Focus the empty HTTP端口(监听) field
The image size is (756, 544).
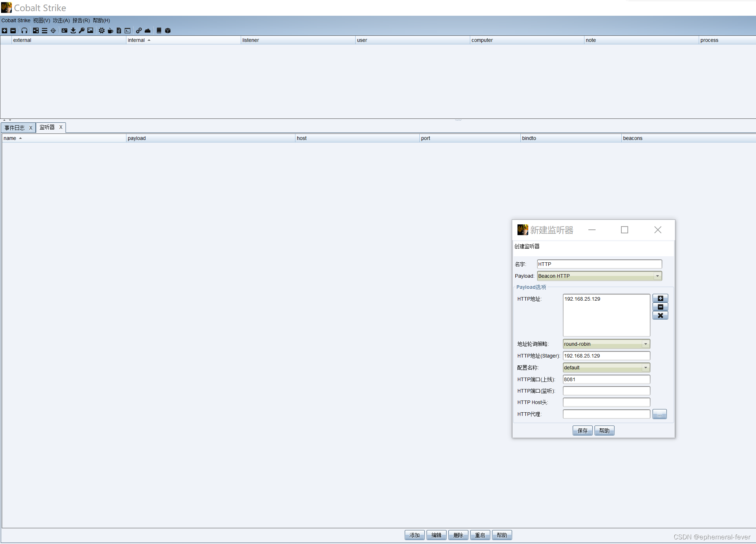point(606,391)
